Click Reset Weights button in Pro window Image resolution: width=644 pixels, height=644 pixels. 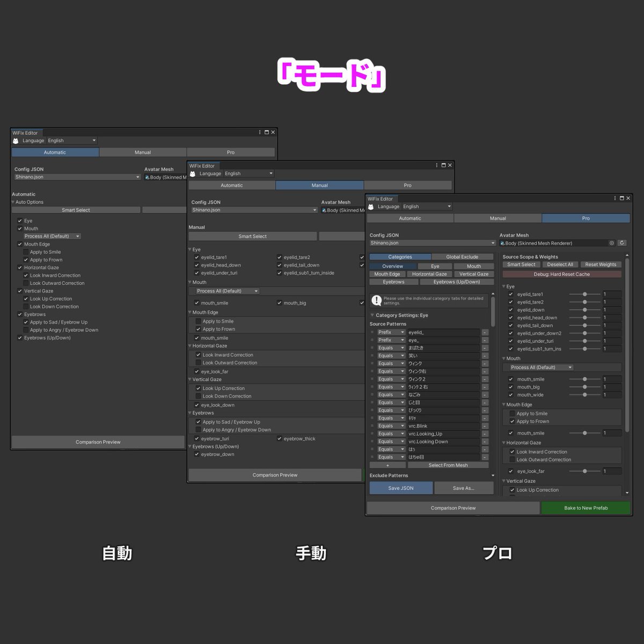click(601, 265)
